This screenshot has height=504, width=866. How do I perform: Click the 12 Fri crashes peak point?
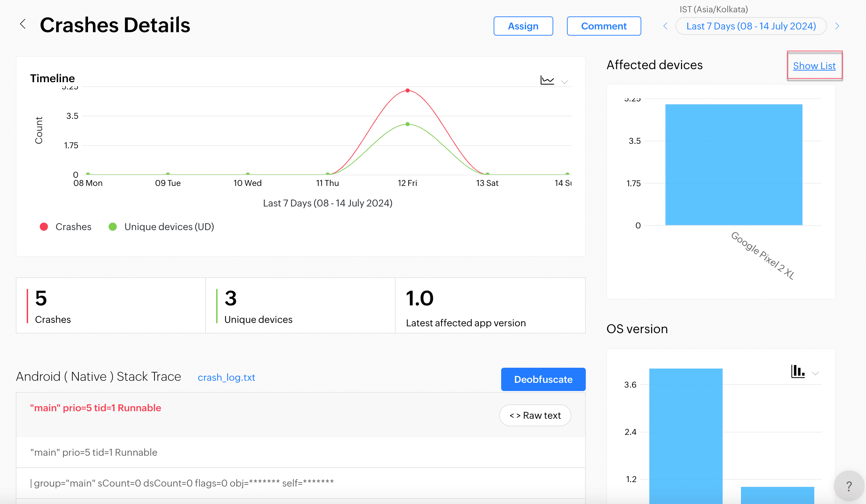click(x=407, y=91)
